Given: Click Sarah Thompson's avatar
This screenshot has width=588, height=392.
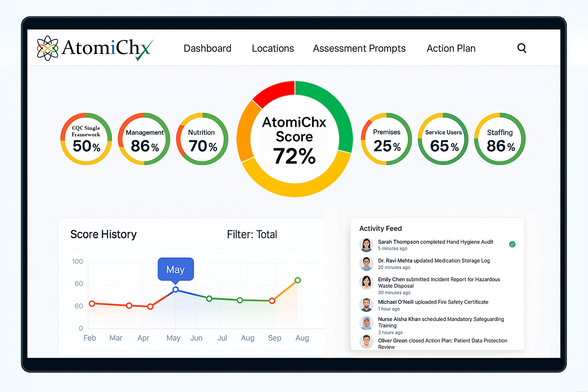Looking at the screenshot, I should 366,245.
